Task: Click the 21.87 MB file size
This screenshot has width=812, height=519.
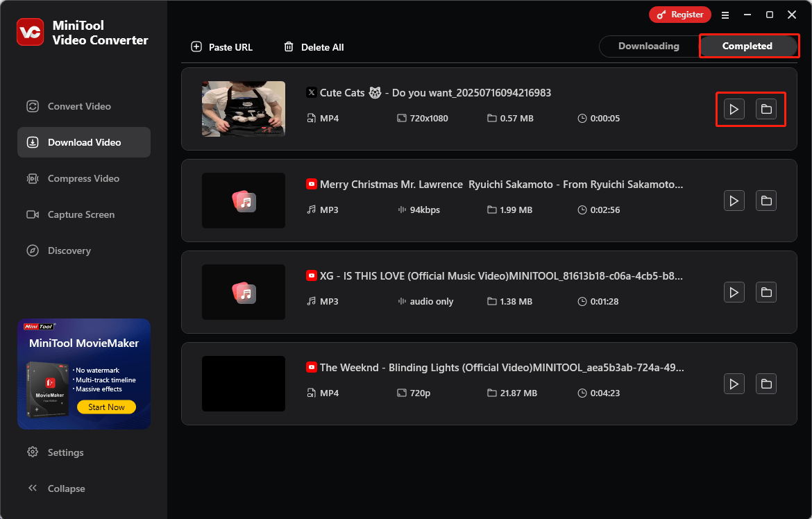Action: click(x=518, y=393)
